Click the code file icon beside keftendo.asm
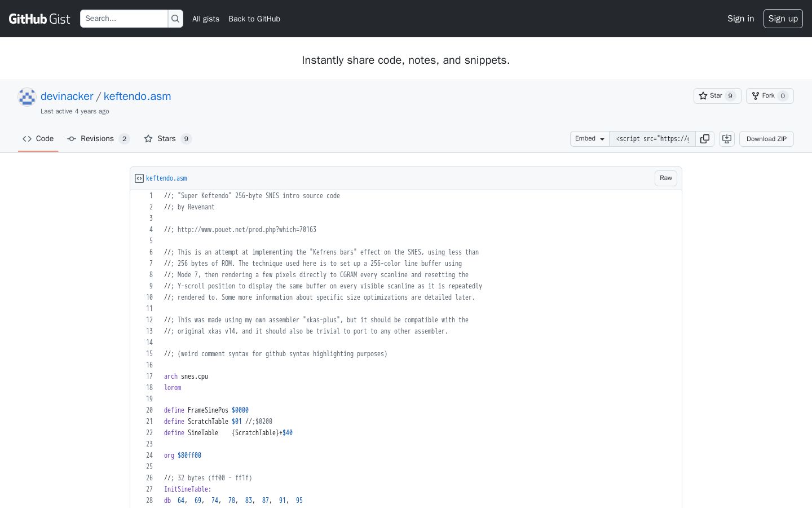812x508 pixels. pos(139,178)
